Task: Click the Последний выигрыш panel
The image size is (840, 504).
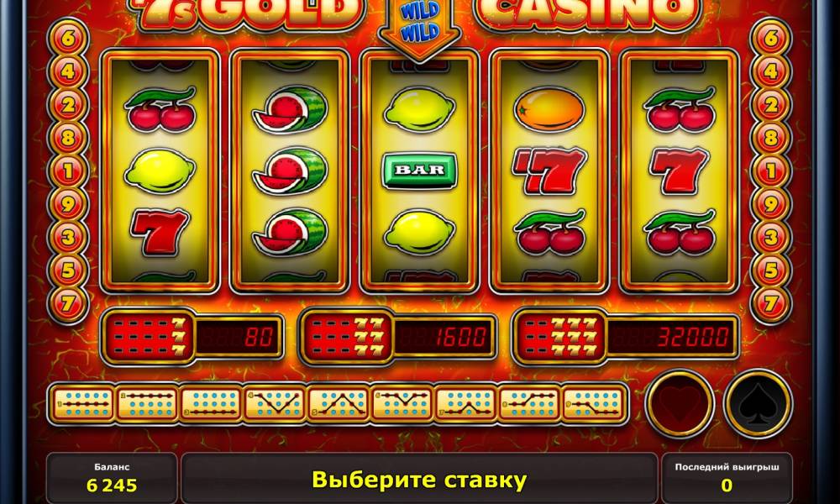Action: 727,478
